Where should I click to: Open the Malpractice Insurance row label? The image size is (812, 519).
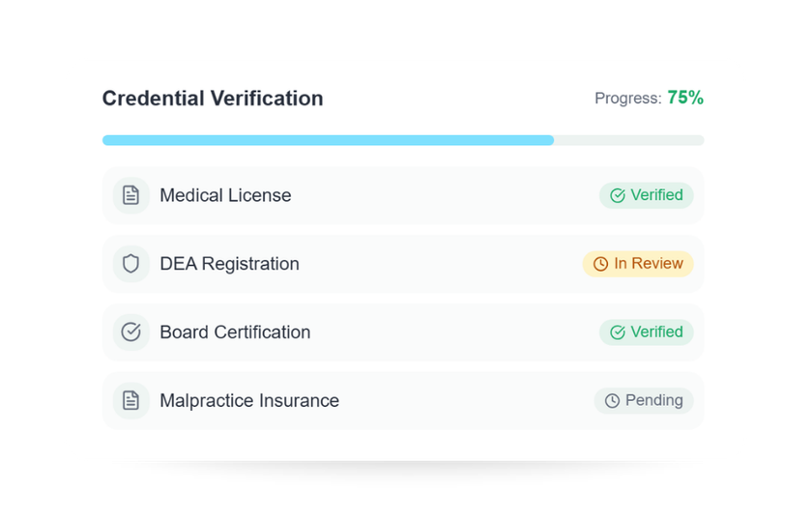(x=249, y=401)
